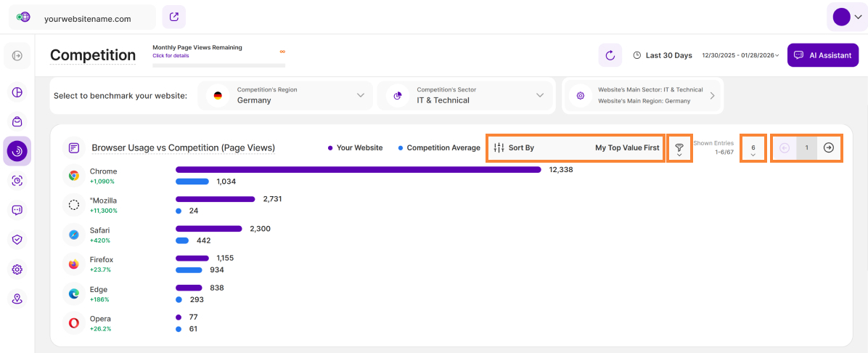The width and height of the screenshot is (868, 353).
Task: Toggle Competition Average series in chart legend
Action: click(x=438, y=147)
